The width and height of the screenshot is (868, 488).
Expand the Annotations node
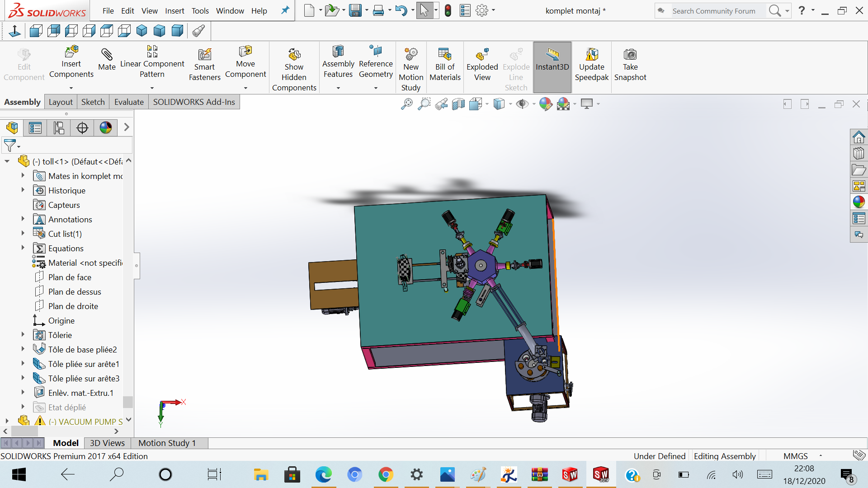[x=23, y=219]
